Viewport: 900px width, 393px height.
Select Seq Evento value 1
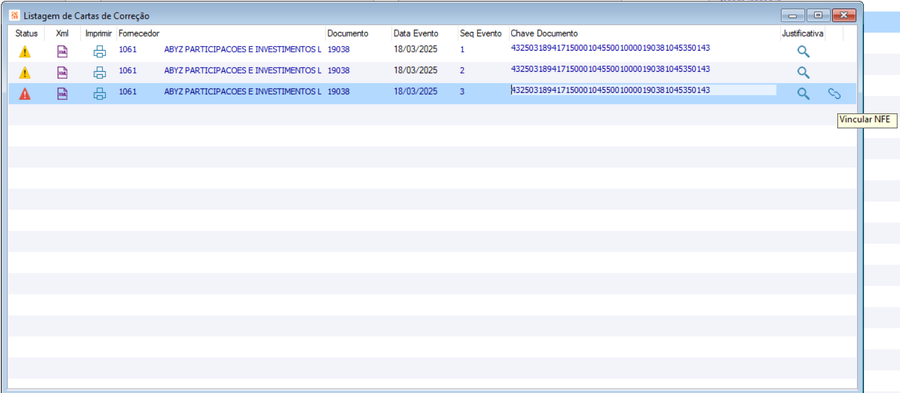point(462,49)
